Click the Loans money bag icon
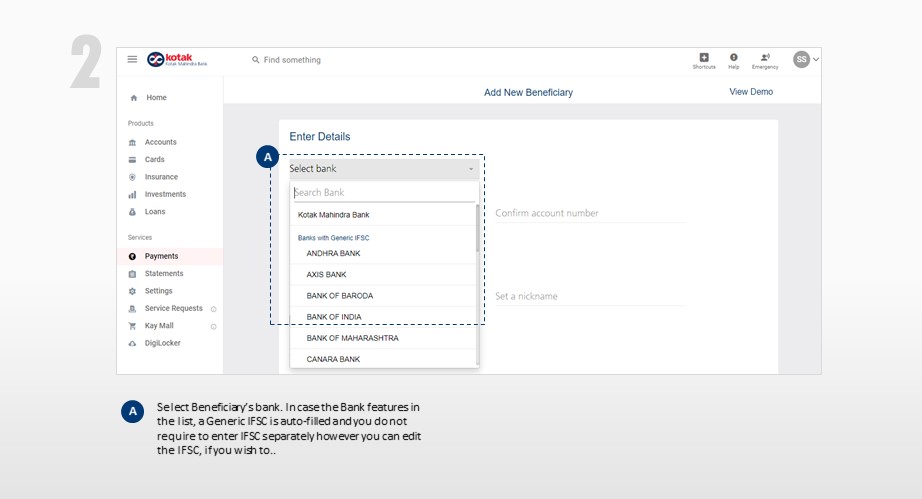This screenshot has height=499, width=922. (x=132, y=212)
